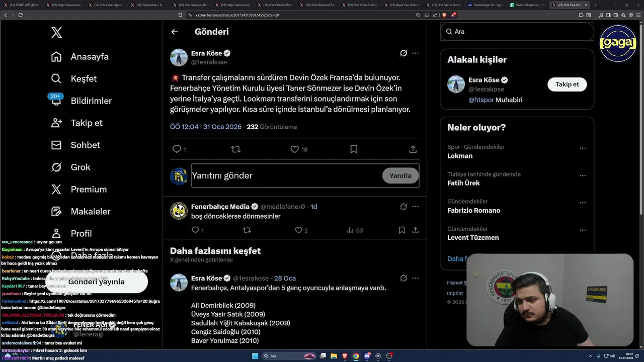Switch to Fenerbahçe SK browser tab

485,5
